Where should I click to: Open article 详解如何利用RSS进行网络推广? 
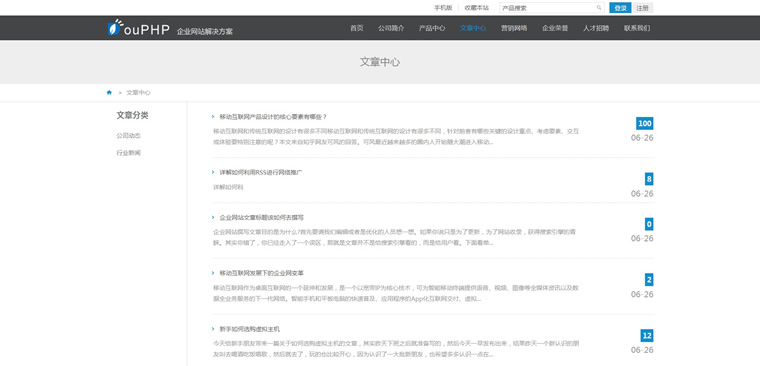click(261, 173)
